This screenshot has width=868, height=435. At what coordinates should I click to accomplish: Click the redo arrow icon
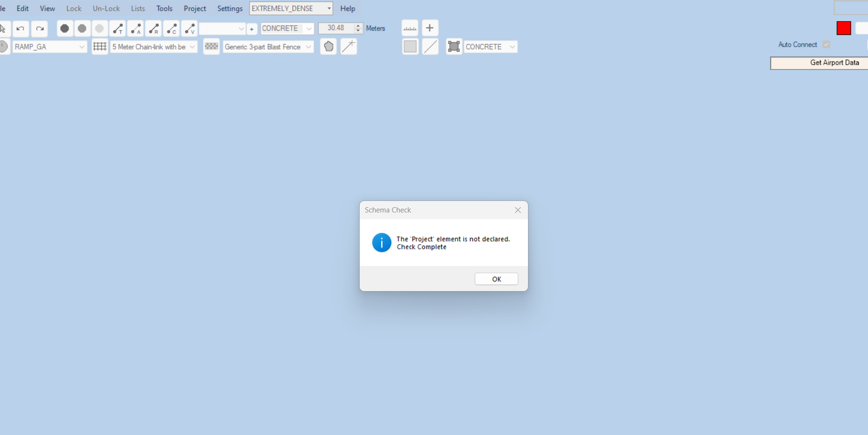(x=40, y=29)
